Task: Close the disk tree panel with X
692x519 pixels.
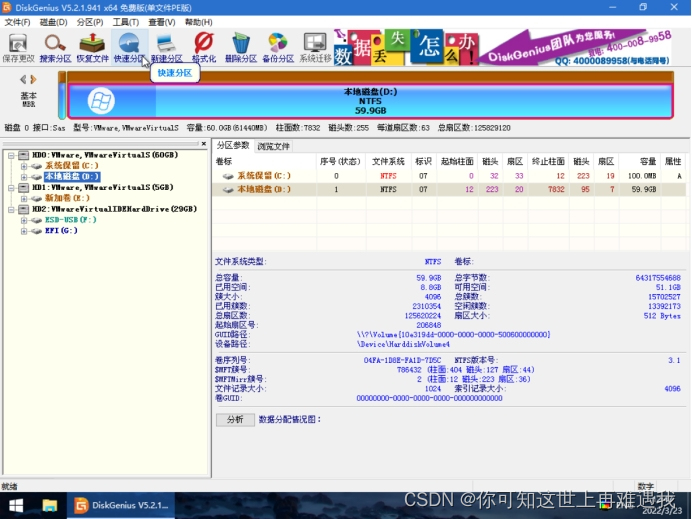Action: pos(203,144)
